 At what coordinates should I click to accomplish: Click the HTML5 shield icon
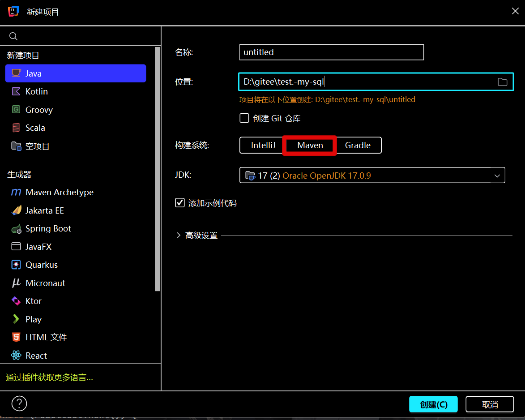(x=16, y=337)
